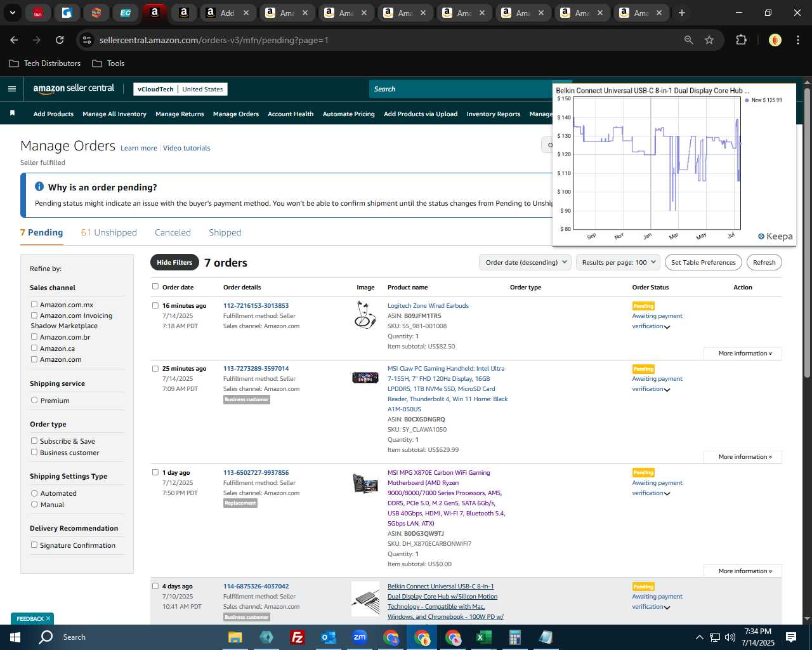
Task: Click the Refresh orders button
Action: (764, 262)
